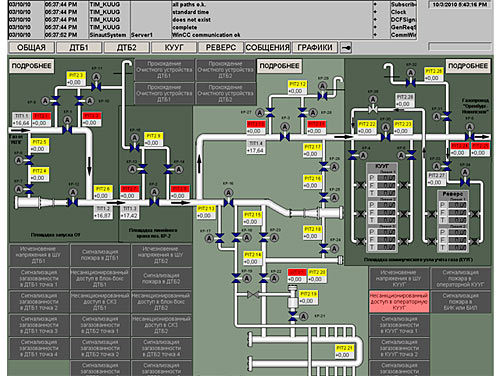
Task: Switch to the ДТБ1 tab
Action: (79, 48)
